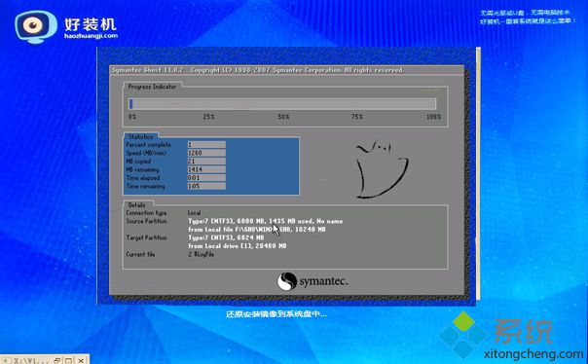Click the Symantec yin-yang logo icon
Screen dimensions: 588x364
(x=287, y=281)
